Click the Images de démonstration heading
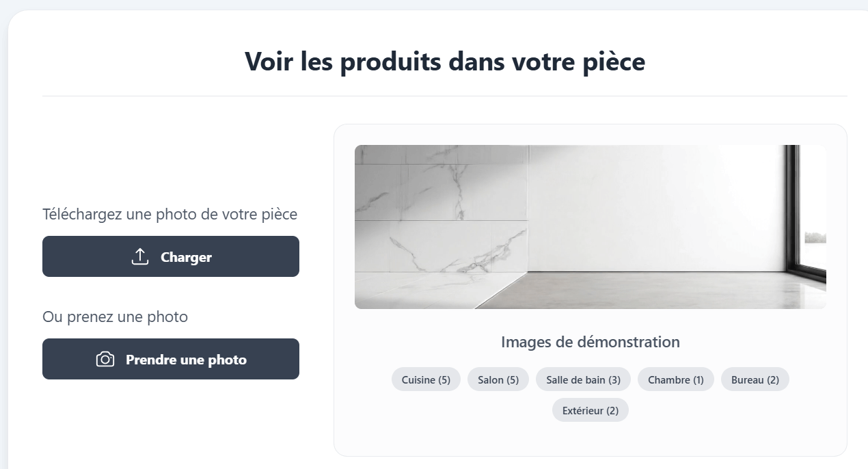868x469 pixels. 590,342
